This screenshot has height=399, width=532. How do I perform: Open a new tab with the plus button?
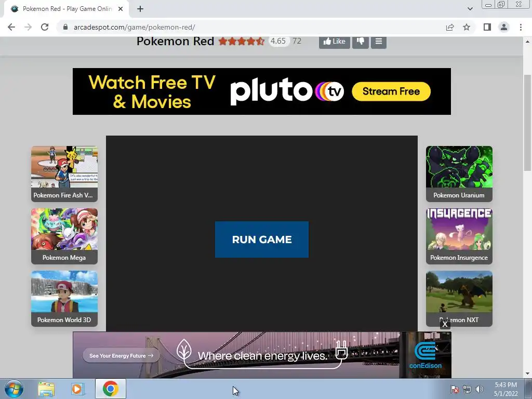[x=140, y=9]
